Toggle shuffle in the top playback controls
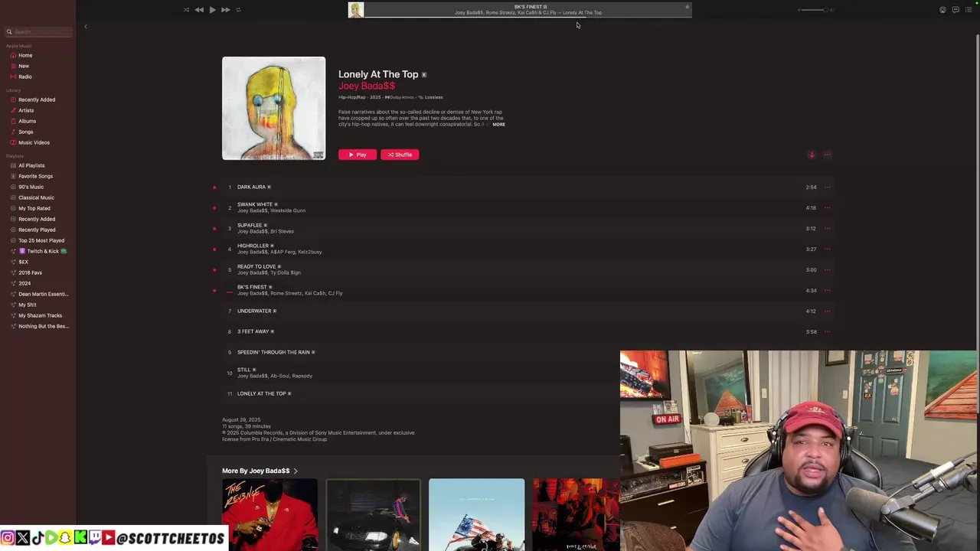980x551 pixels. tap(186, 10)
